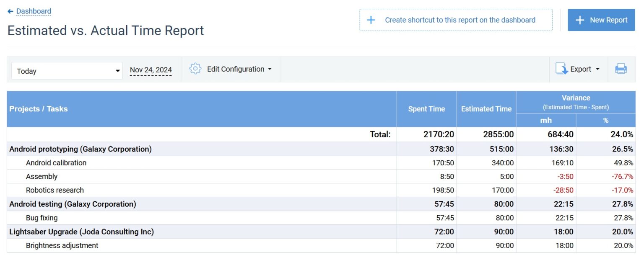Open the Today date range selector
Screen dimensions: 644x265
(x=67, y=71)
